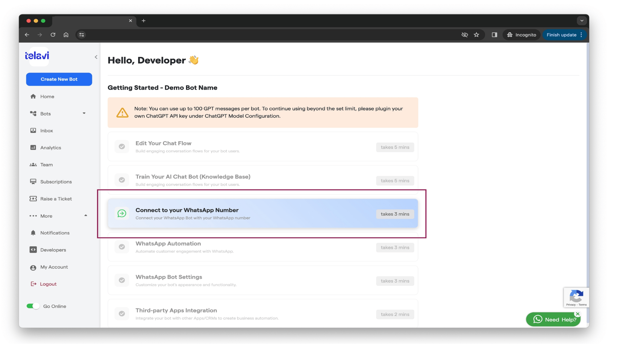Click the Team people icon
Viewport: 629px width, 364px height.
pos(33,165)
